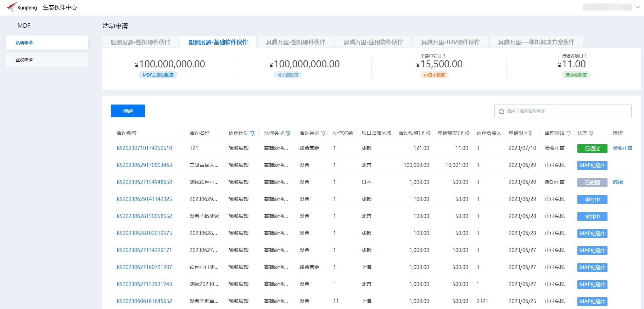Focus the activity name search field
Screen dimensions: 644x309
pyautogui.click(x=563, y=111)
